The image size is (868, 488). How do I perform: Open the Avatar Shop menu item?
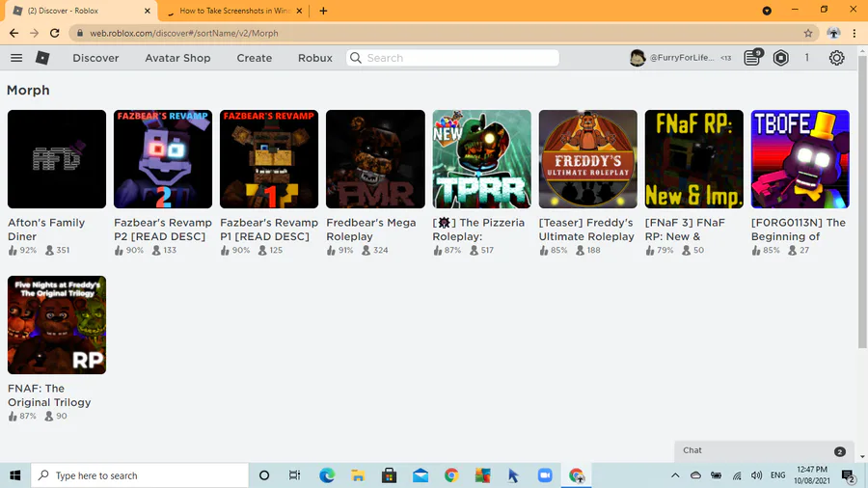(177, 58)
